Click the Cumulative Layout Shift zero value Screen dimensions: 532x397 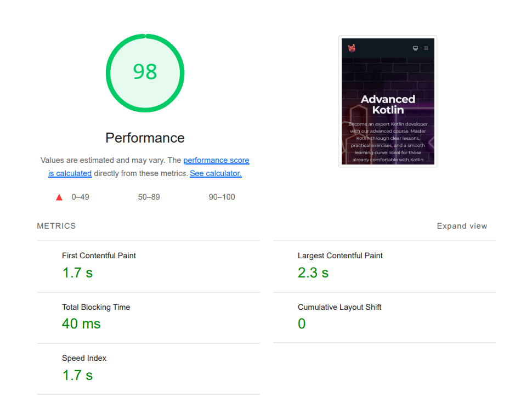(x=301, y=324)
